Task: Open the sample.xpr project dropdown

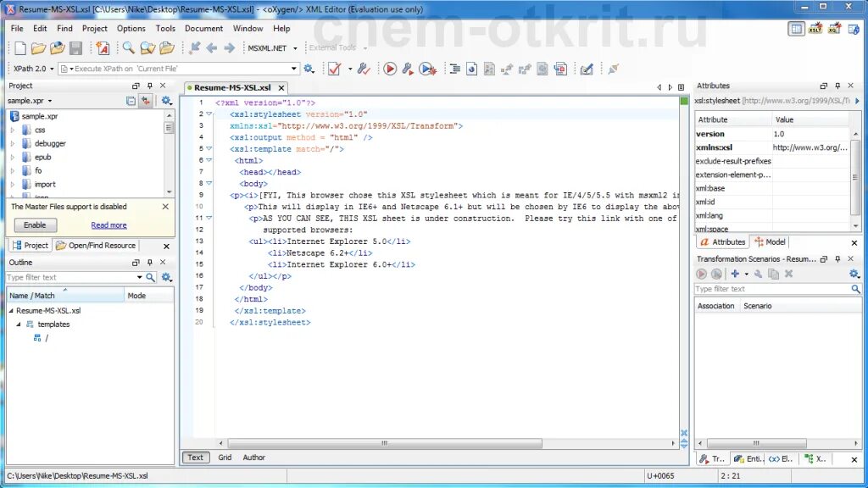Action: tap(50, 101)
